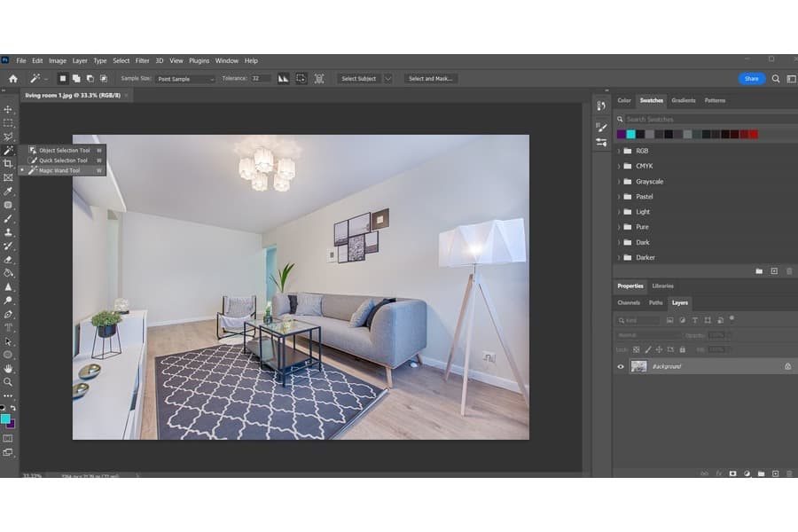Click the Add layer mask icon

733,473
